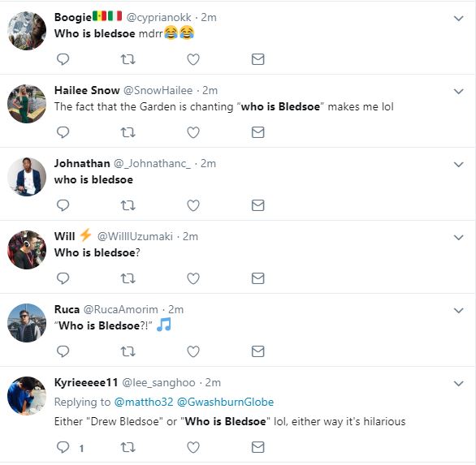This screenshot has height=465, width=476.
Task: Open Hailee Snow's profile picture
Action: pos(27,104)
